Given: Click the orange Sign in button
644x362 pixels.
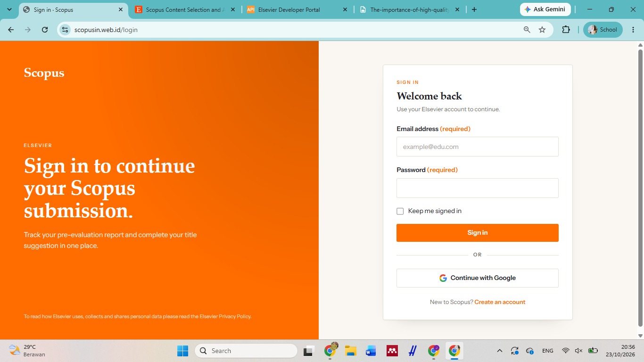Looking at the screenshot, I should pyautogui.click(x=478, y=233).
